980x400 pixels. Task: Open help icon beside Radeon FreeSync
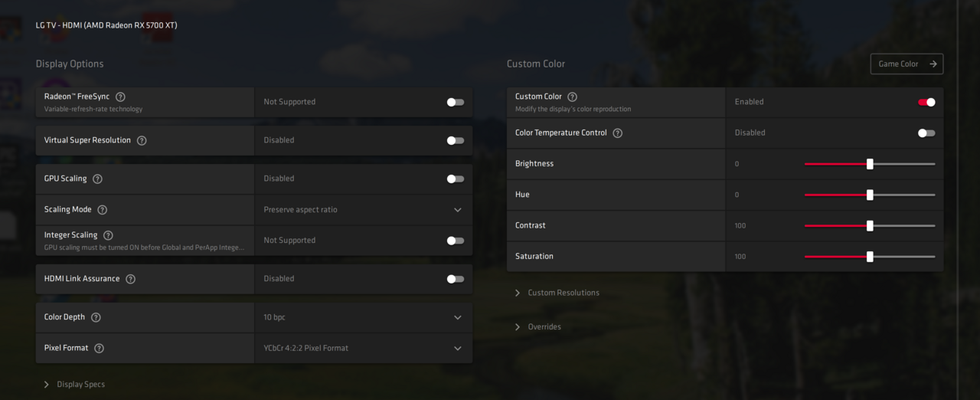click(120, 97)
